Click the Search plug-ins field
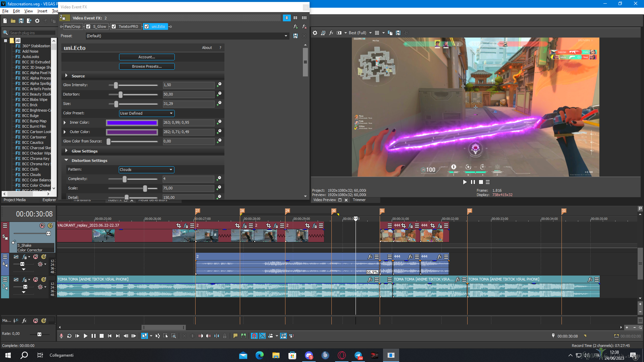The width and height of the screenshot is (644, 362). (32, 33)
